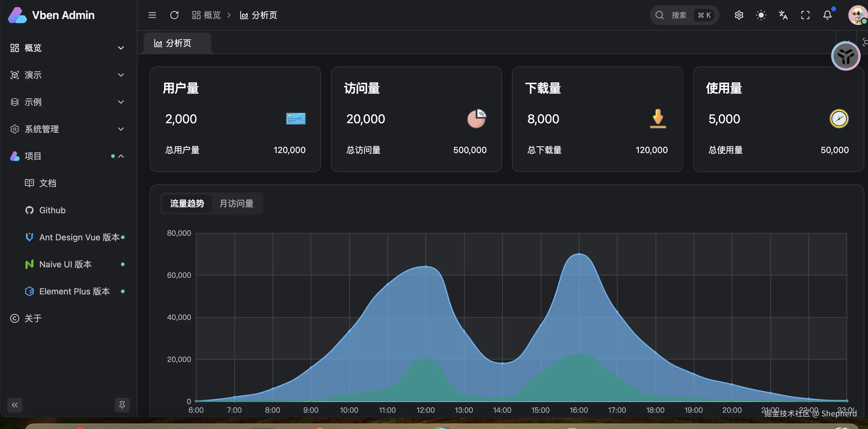
Task: Select the 分析页 page tab
Action: (x=177, y=43)
